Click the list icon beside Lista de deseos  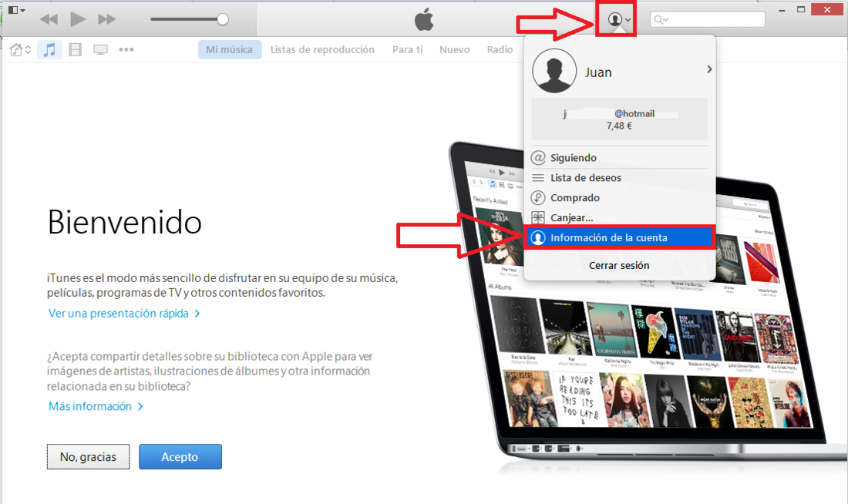coord(538,178)
